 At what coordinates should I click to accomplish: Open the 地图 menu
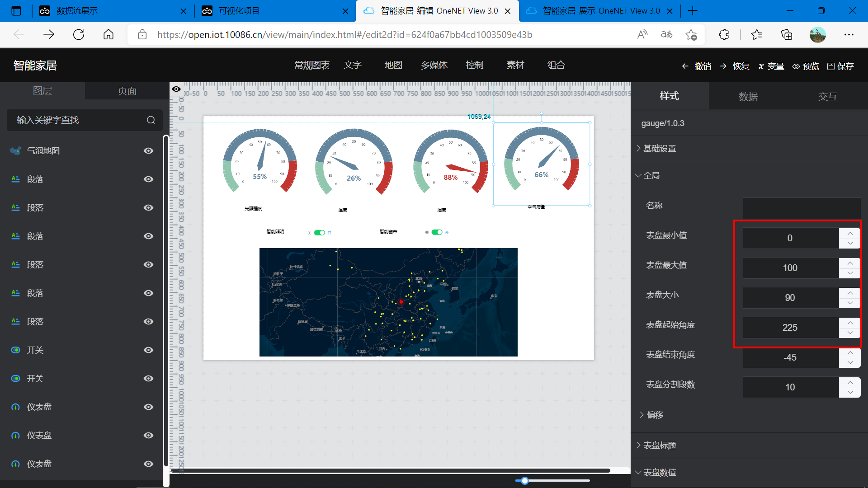point(393,65)
